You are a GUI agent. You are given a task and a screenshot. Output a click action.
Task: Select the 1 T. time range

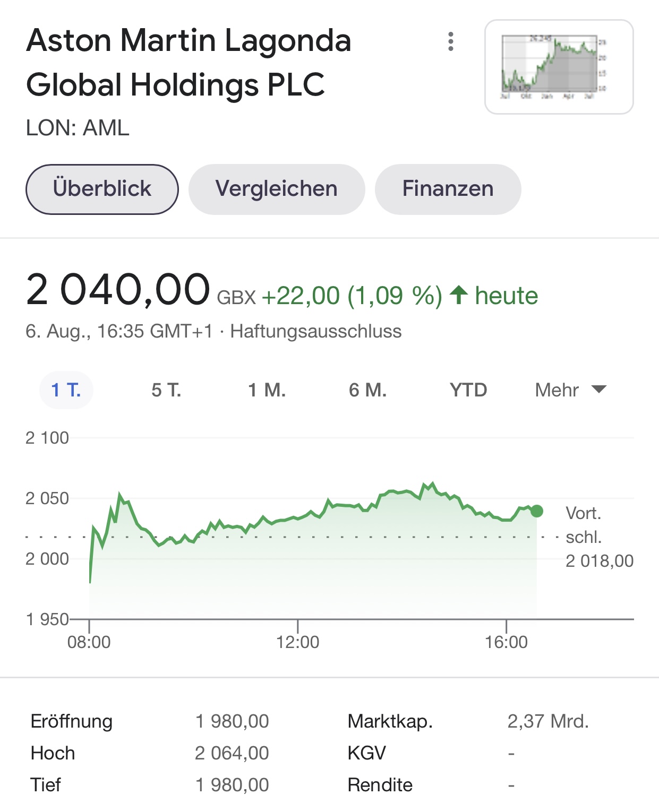pyautogui.click(x=66, y=390)
